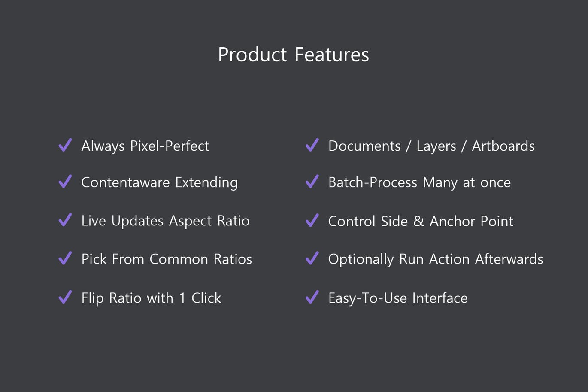Click checkmark beside Easy-To-Use Interface
This screenshot has height=392, width=588.
click(312, 297)
